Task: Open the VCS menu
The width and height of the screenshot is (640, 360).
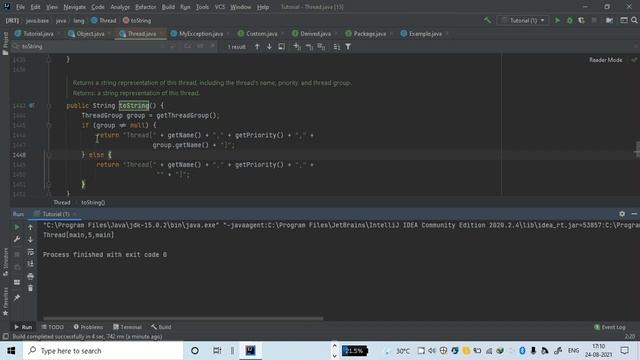Action: click(220, 7)
